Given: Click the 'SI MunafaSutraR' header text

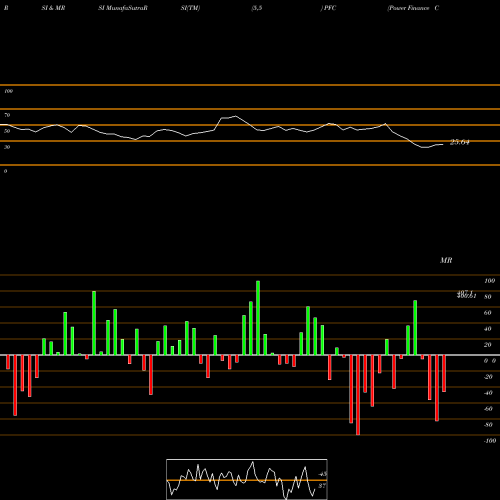Looking at the screenshot, I should (123, 8).
